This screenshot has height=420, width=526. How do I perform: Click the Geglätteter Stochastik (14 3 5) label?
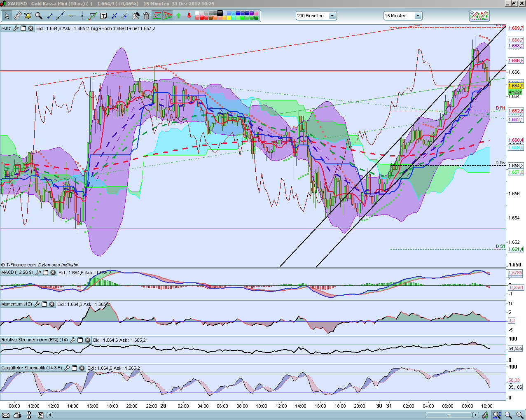32,368
